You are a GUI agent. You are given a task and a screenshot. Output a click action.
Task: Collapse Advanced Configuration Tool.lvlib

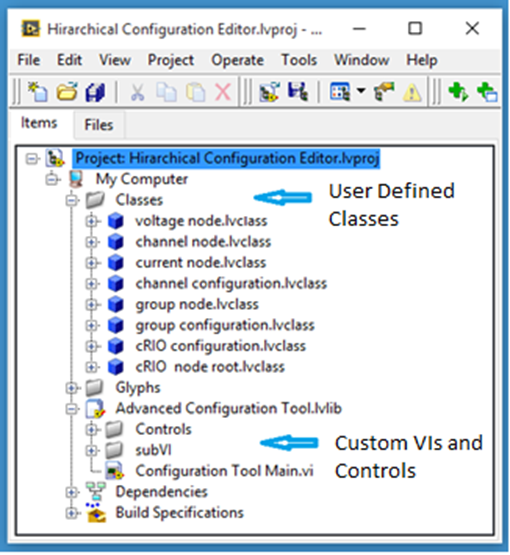(72, 409)
